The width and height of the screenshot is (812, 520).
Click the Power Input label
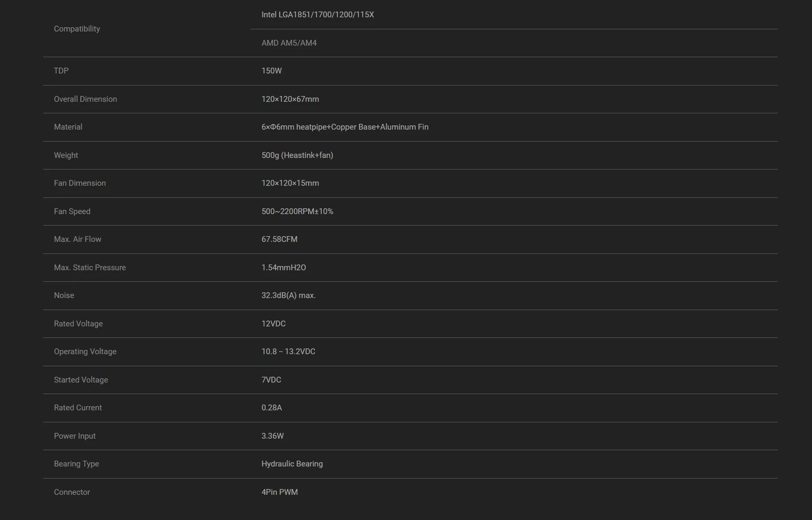75,436
